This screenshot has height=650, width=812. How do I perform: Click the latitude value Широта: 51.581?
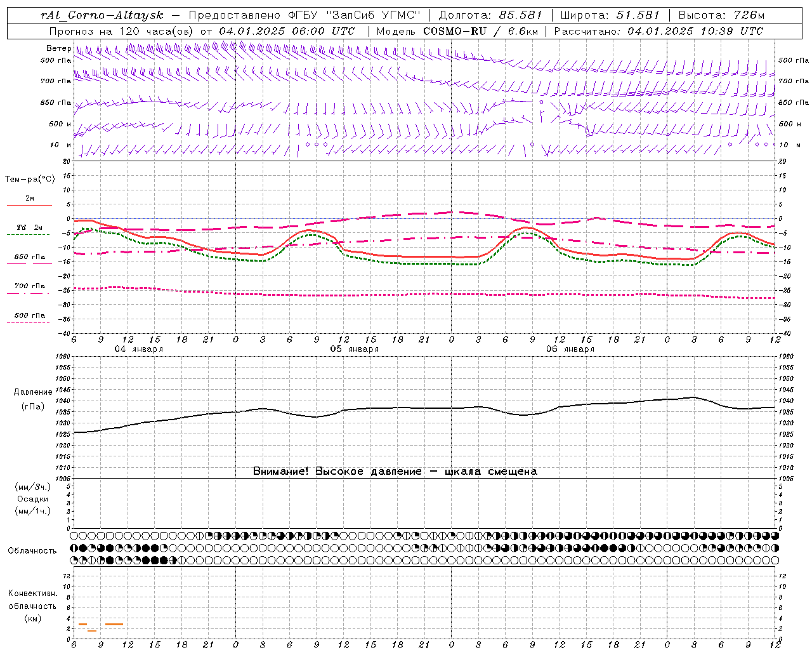(x=610, y=15)
